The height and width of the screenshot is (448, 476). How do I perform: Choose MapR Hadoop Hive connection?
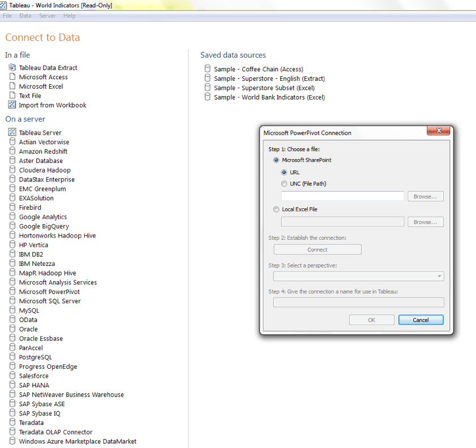(48, 273)
